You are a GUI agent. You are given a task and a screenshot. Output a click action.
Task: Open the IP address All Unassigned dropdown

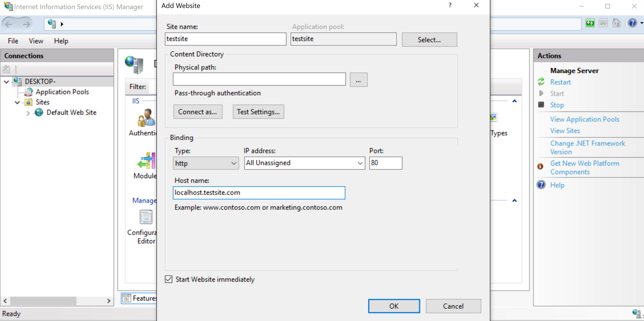tap(304, 163)
